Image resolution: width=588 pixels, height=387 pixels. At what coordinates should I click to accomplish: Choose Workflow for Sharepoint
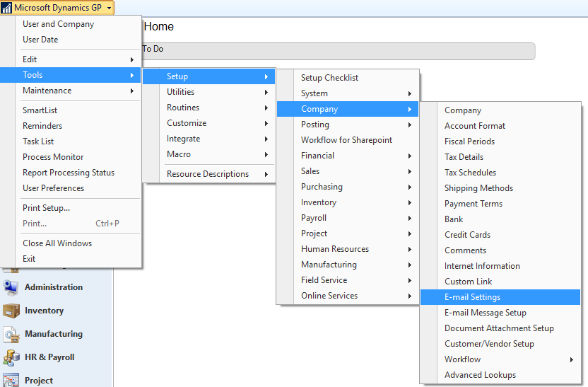(348, 140)
